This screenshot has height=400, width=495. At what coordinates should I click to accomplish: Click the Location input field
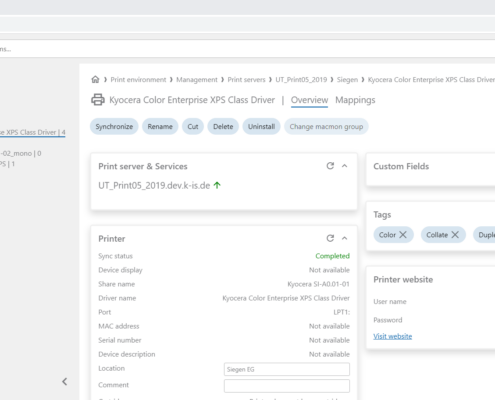[287, 369]
